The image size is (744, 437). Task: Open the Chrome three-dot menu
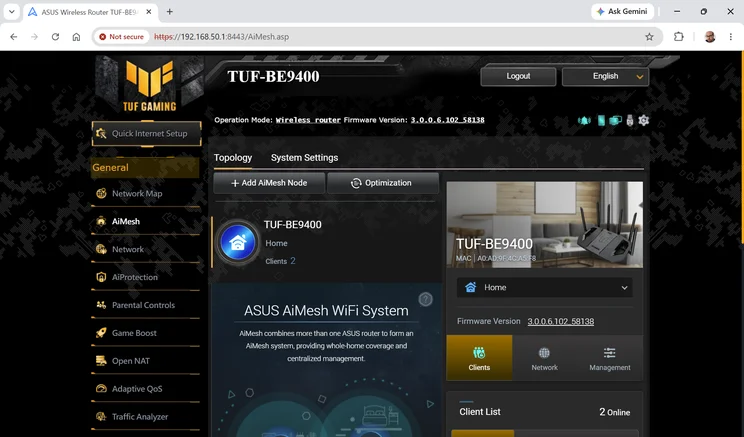click(731, 37)
